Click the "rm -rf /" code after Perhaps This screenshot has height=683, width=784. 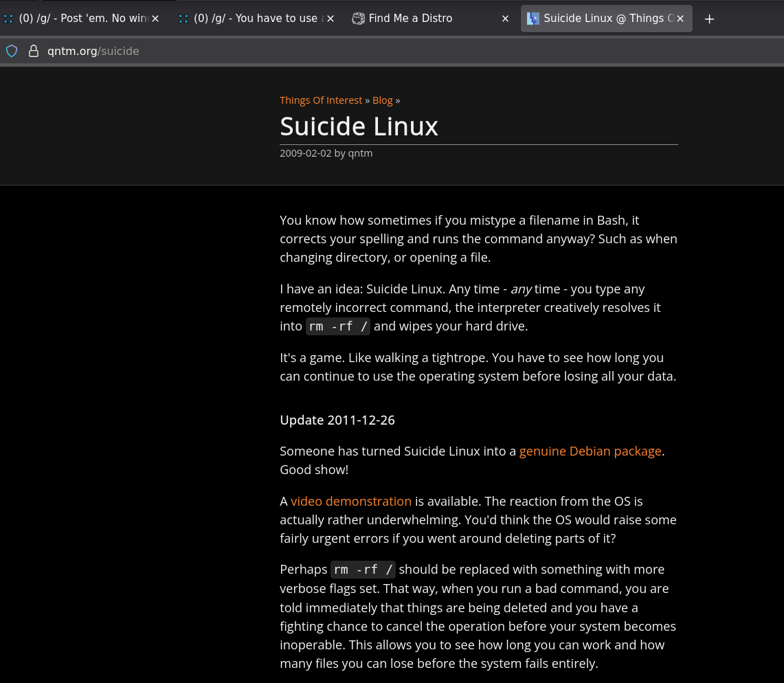[x=363, y=570]
